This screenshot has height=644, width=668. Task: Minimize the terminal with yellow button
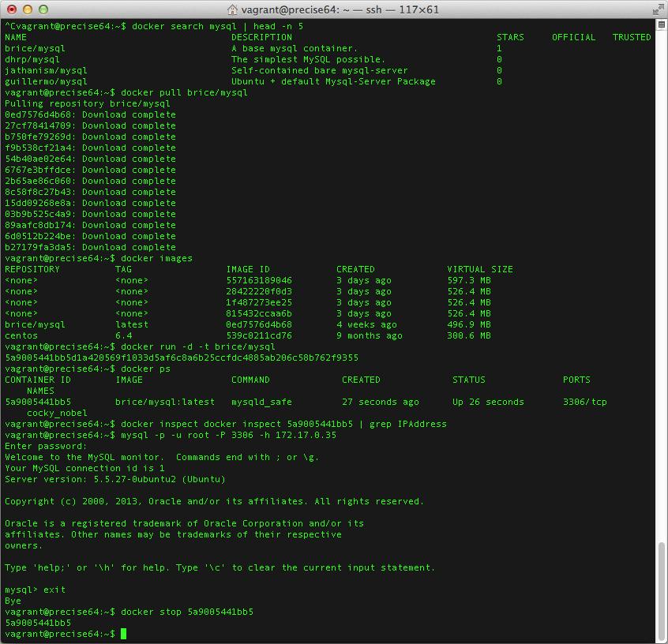click(x=28, y=9)
